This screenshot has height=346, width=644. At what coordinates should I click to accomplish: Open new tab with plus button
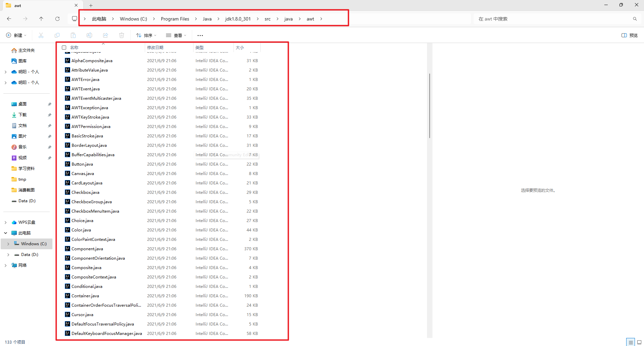click(91, 5)
